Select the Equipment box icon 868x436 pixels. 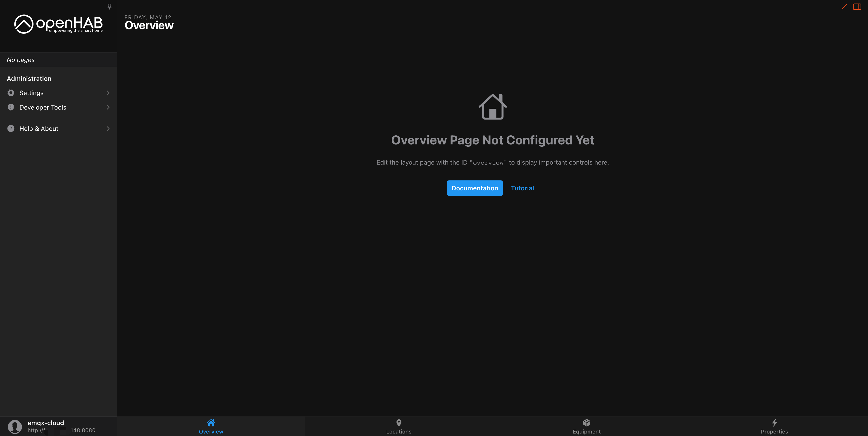click(x=586, y=422)
